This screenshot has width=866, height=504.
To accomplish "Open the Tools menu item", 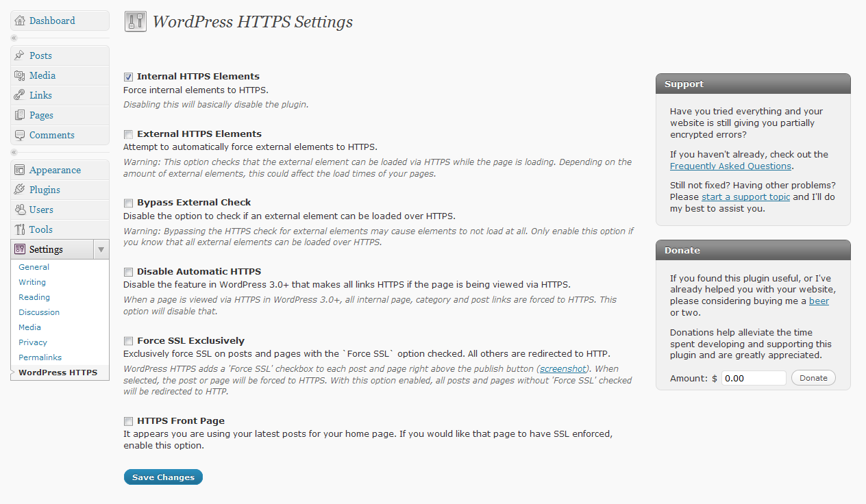I will click(x=41, y=229).
